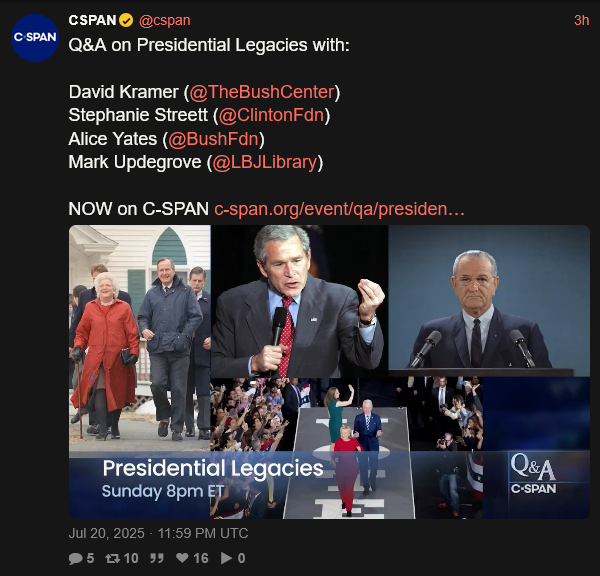The height and width of the screenshot is (576, 600).
Task: Click the repost count 10
Action: 131,558
